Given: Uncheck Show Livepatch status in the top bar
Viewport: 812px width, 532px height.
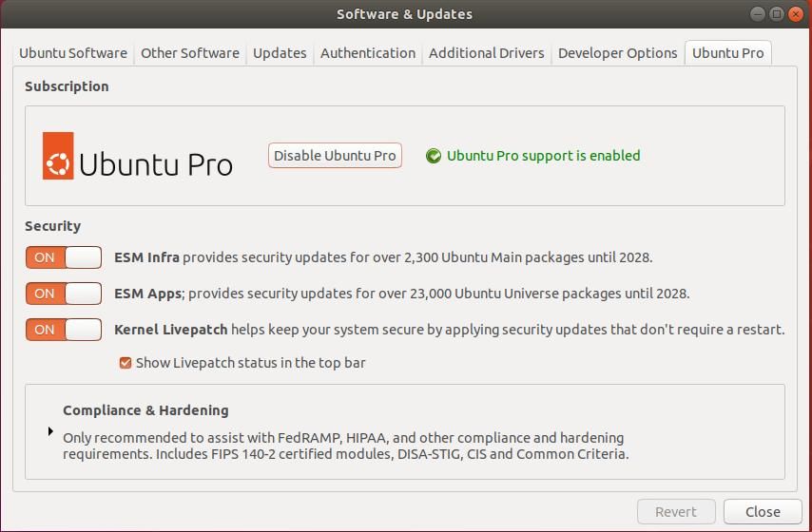Looking at the screenshot, I should click(126, 363).
